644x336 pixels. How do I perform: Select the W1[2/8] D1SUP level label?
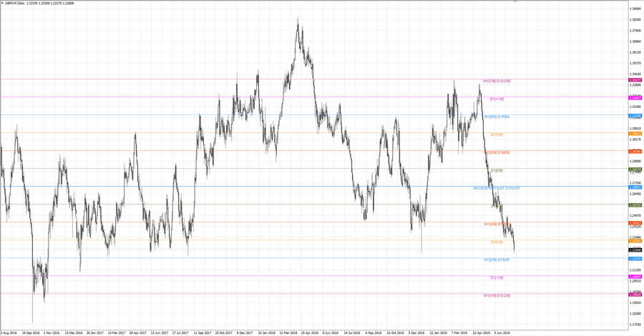497,260
